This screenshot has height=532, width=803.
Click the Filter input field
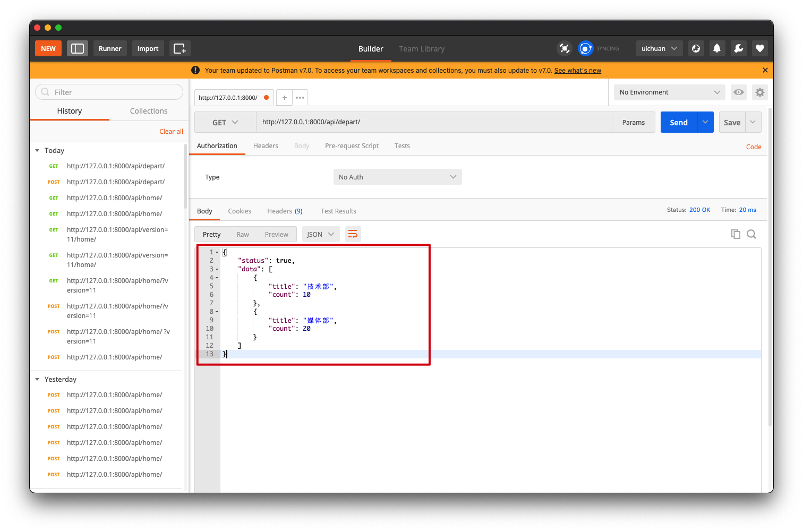pyautogui.click(x=109, y=92)
